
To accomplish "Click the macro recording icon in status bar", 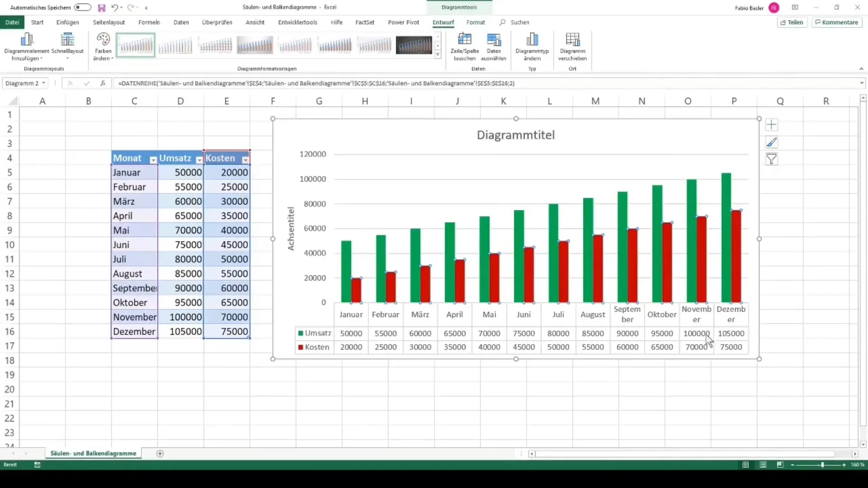I will click(38, 465).
